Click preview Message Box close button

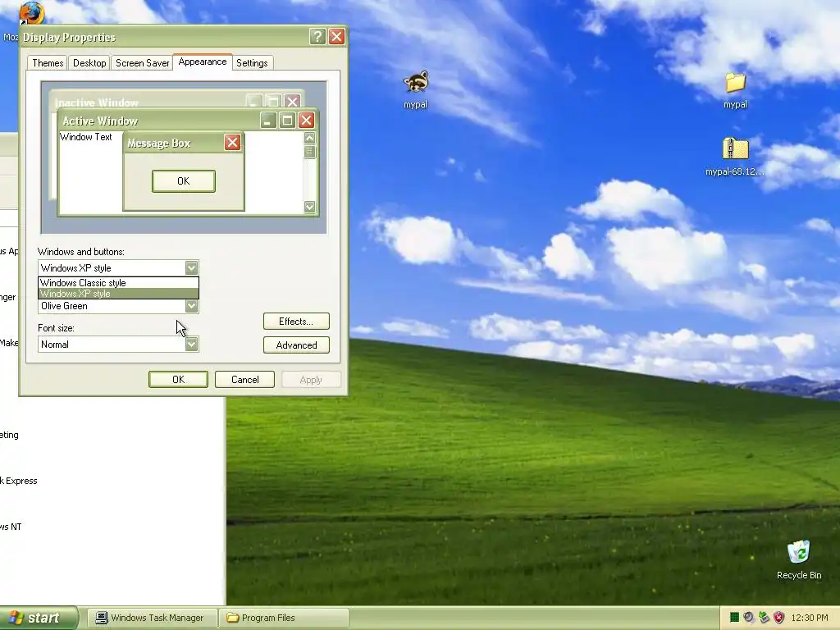pyautogui.click(x=232, y=143)
